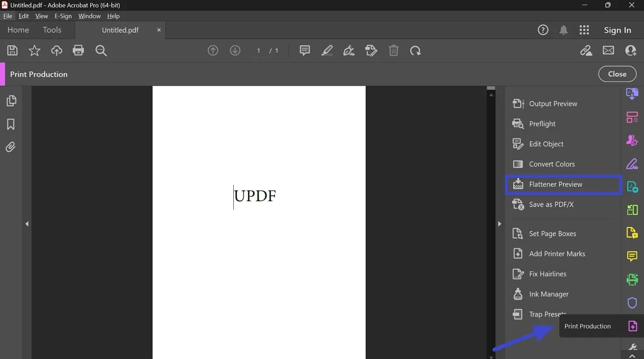644x359 pixels.
Task: Open the Protect tool shield icon
Action: (x=632, y=302)
